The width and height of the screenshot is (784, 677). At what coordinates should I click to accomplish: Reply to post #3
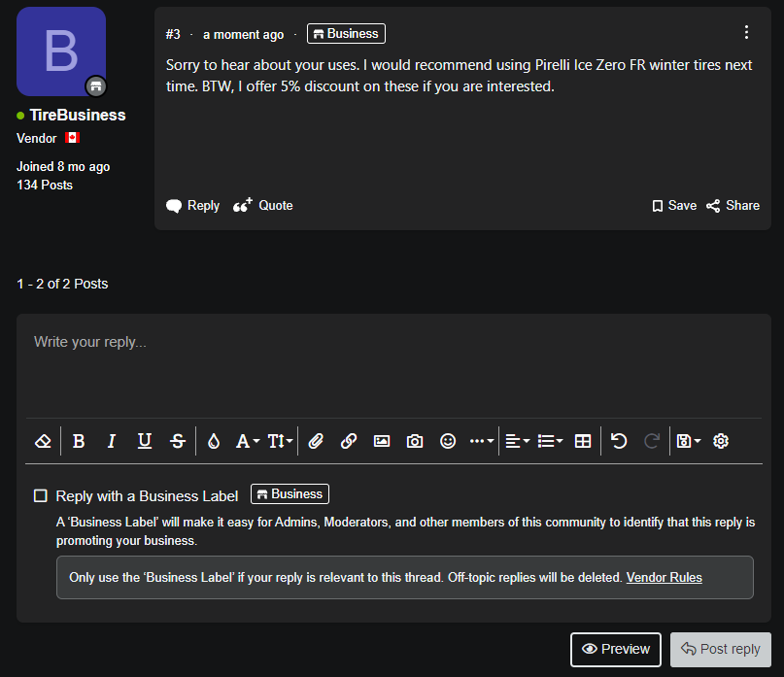tap(192, 206)
